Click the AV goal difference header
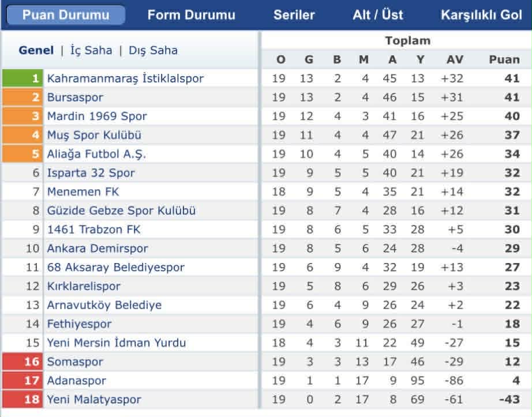 click(x=455, y=61)
